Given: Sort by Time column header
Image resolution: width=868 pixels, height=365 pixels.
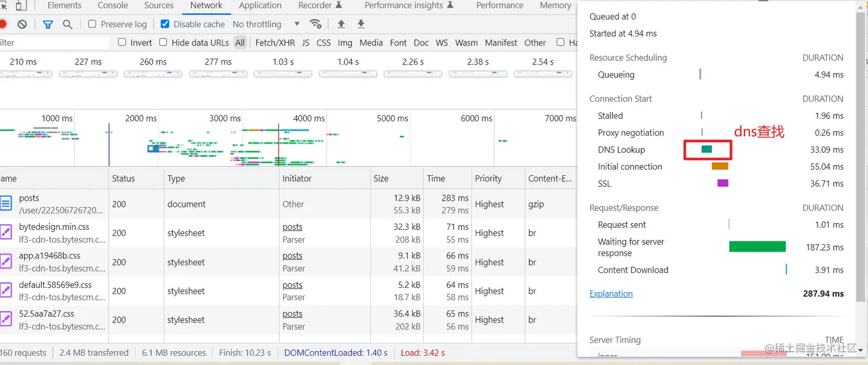Looking at the screenshot, I should point(447,178).
